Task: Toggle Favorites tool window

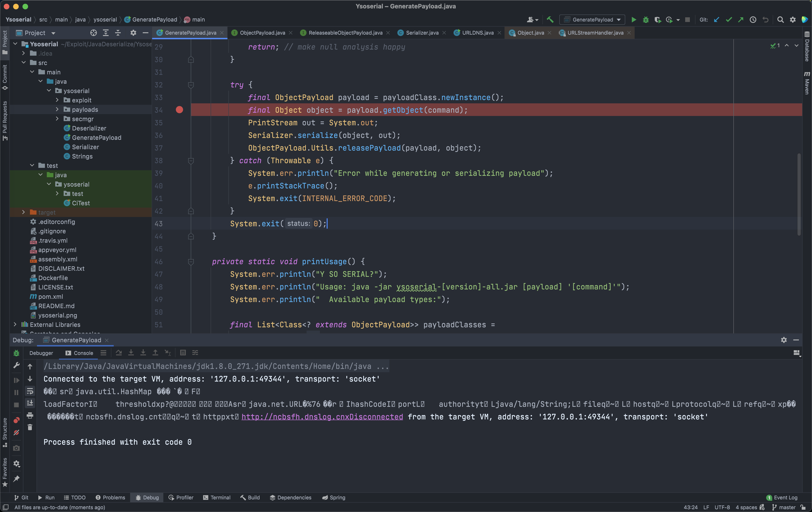Action: pos(5,472)
